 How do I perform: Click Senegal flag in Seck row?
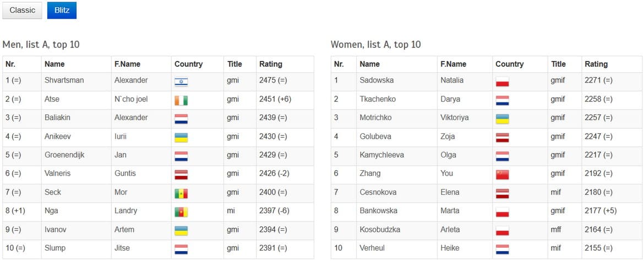tap(181, 193)
